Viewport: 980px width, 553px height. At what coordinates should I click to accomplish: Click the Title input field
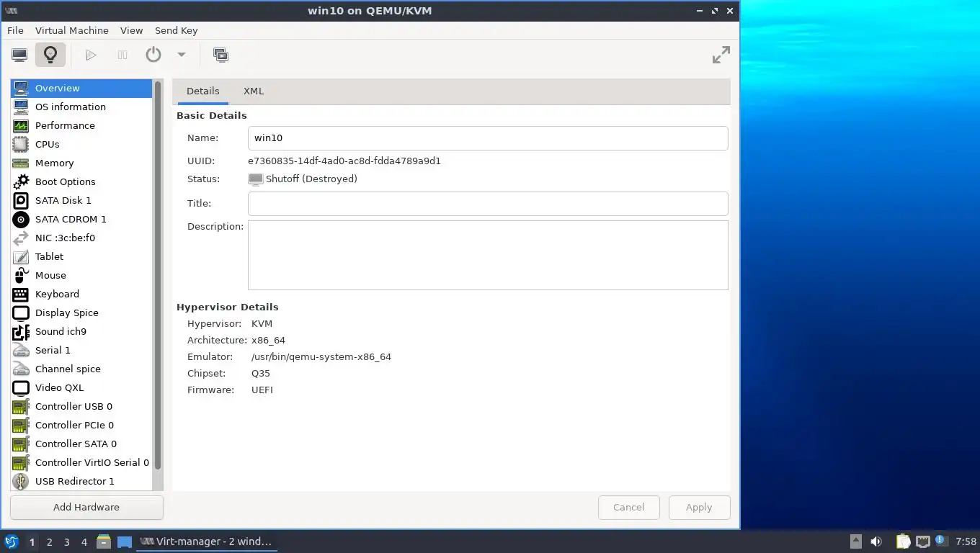tap(488, 204)
